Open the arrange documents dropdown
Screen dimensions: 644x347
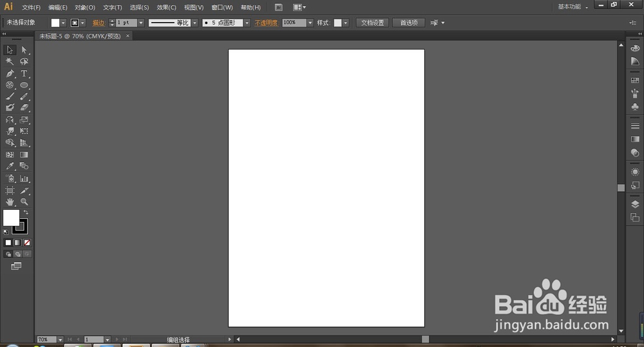pyautogui.click(x=299, y=7)
